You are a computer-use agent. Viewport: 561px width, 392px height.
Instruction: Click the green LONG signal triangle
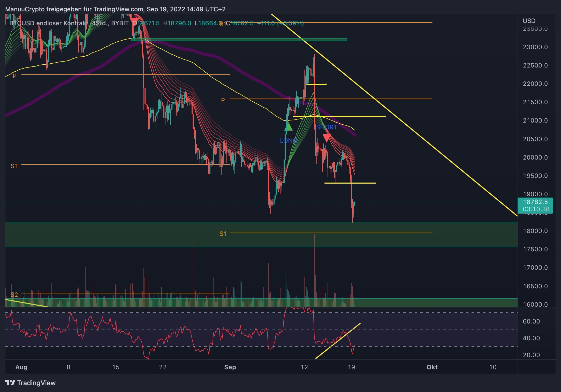pyautogui.click(x=289, y=126)
